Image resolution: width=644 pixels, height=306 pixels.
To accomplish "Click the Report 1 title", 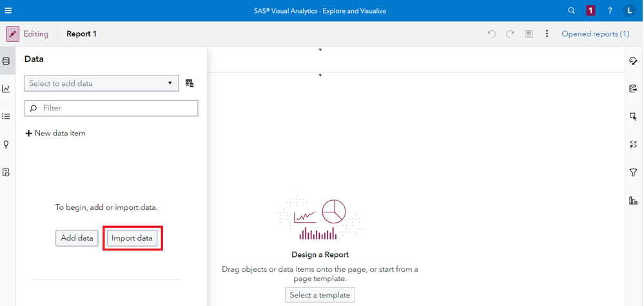I will 81,34.
